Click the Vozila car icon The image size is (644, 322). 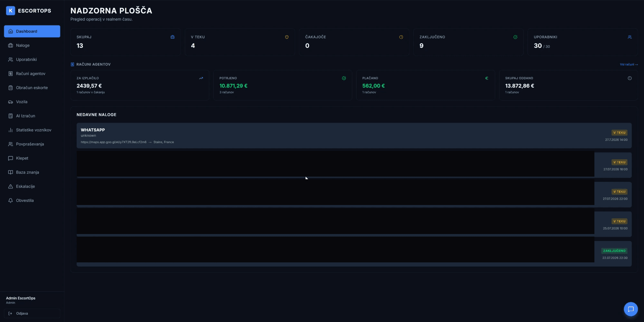pos(11,102)
